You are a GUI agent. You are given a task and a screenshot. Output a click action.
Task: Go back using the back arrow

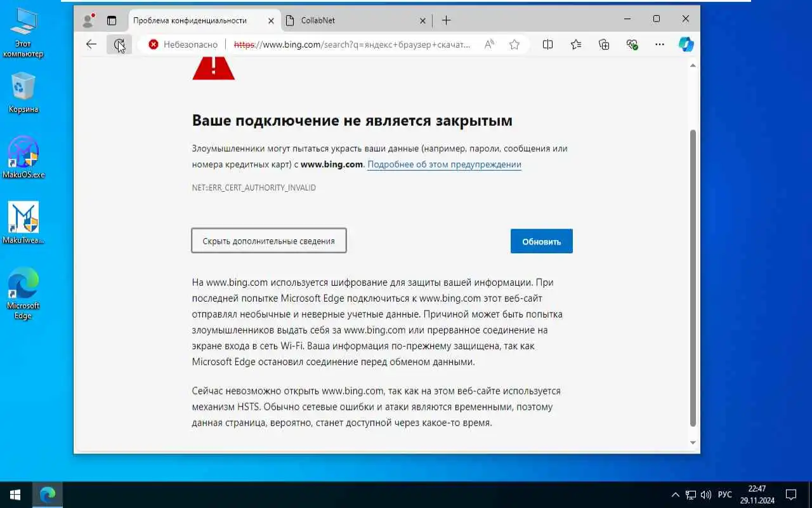(91, 44)
